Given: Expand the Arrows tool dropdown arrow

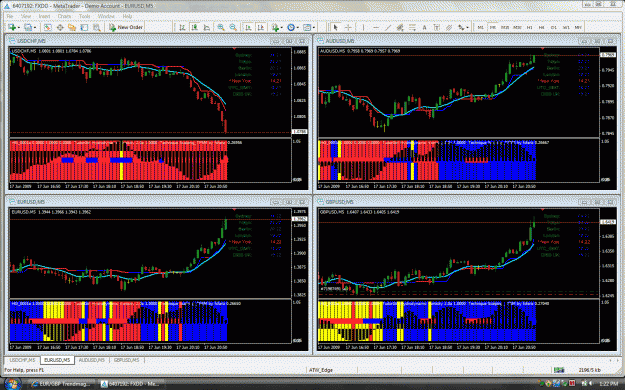Looking at the screenshot, I should coord(468,28).
